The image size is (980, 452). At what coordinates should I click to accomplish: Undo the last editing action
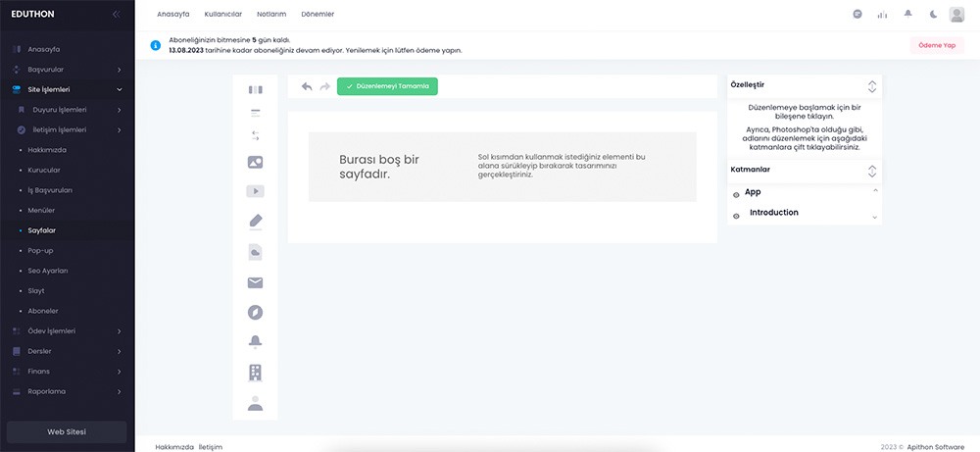click(307, 86)
